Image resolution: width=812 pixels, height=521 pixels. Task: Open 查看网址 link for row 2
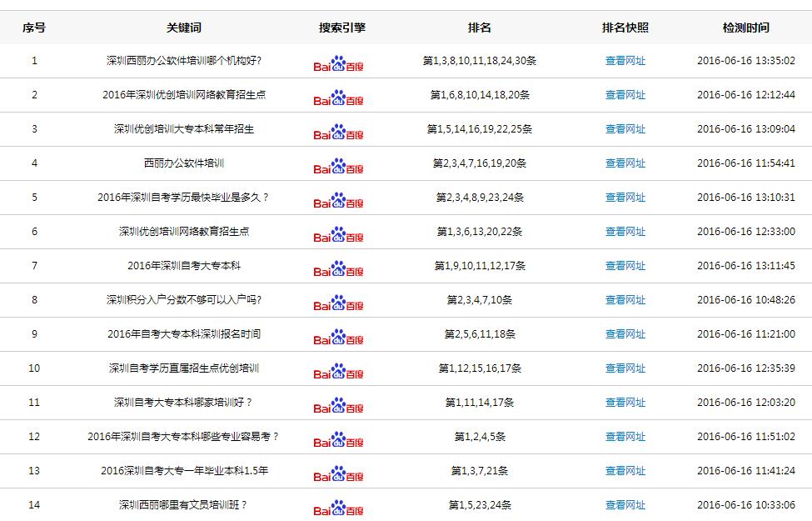click(x=625, y=95)
